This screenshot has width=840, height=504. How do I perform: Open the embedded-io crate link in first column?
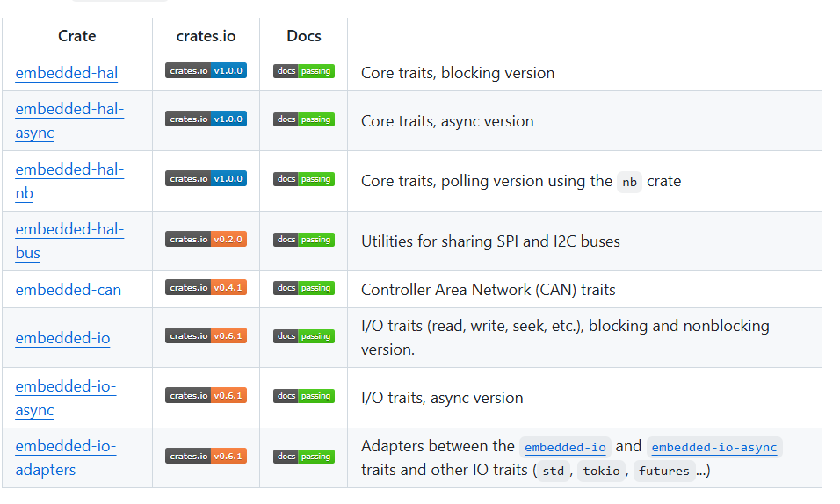click(62, 338)
